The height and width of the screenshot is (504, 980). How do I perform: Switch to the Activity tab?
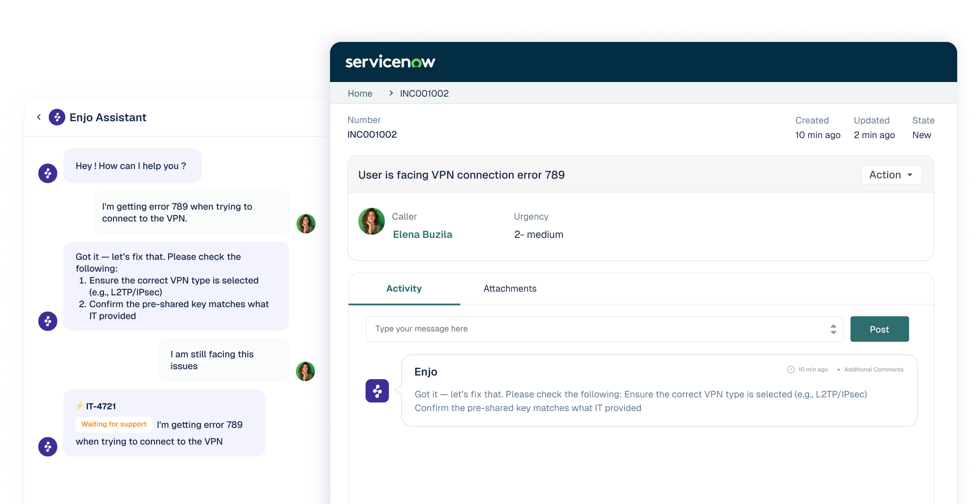pos(404,288)
